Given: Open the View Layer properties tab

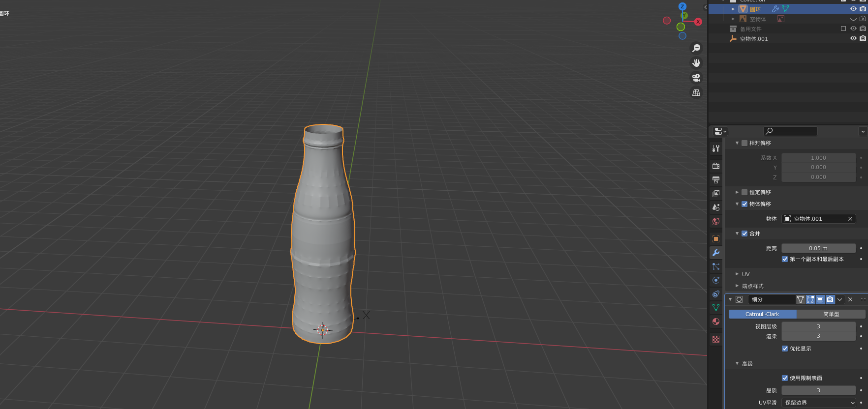Looking at the screenshot, I should coord(716,194).
